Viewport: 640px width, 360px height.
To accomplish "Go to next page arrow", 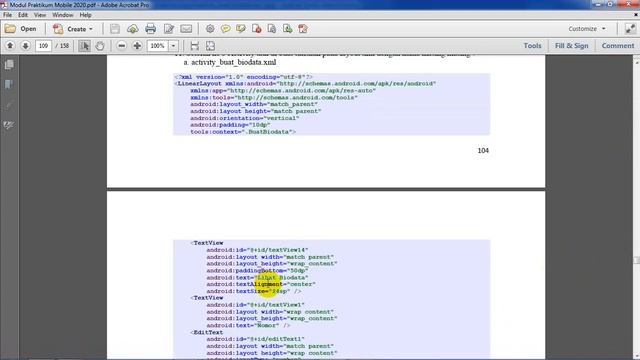I will click(25, 46).
